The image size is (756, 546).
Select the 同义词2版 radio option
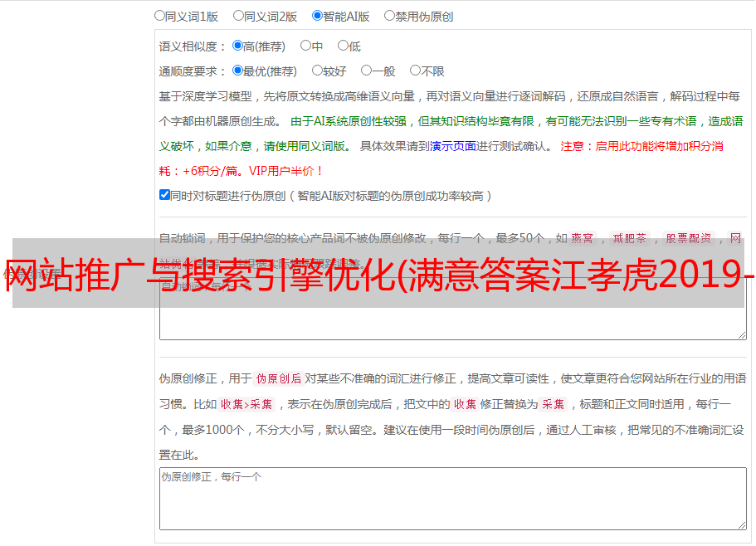point(238,16)
